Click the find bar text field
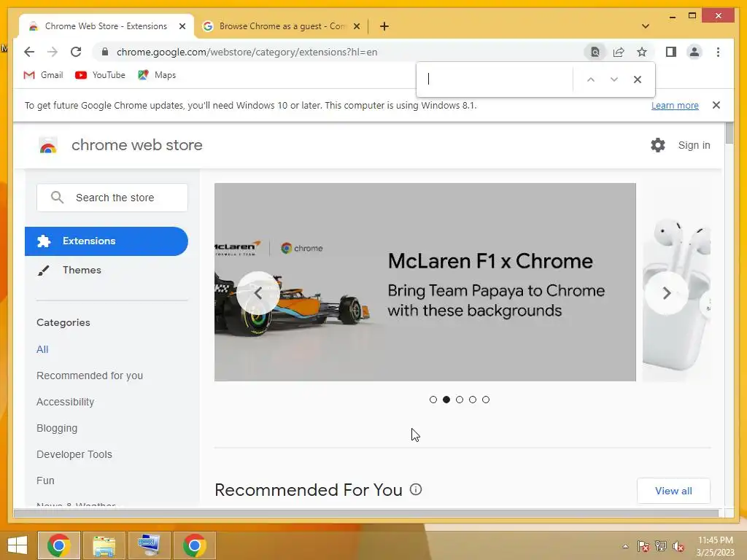Image resolution: width=747 pixels, height=560 pixels. [x=495, y=79]
